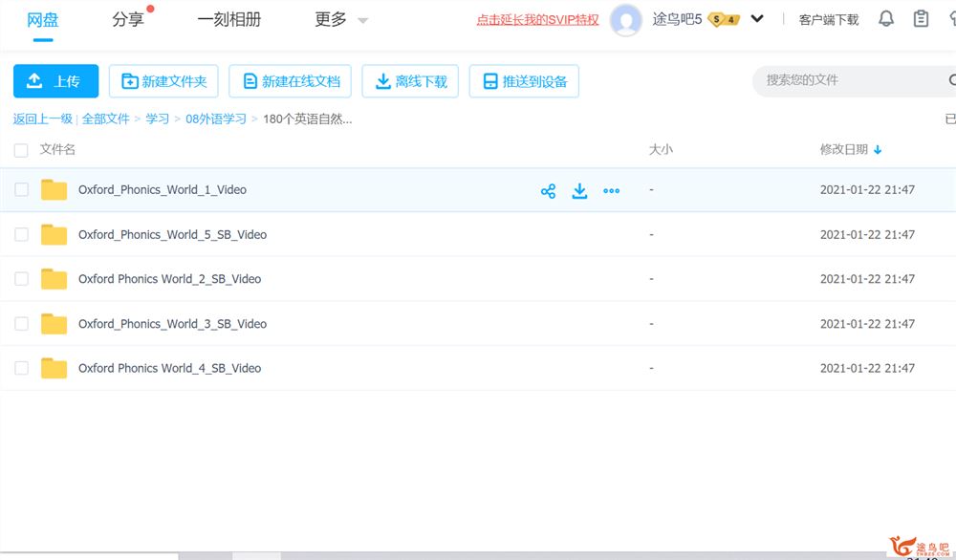This screenshot has height=560, width=956.
Task: Open notifications bell icon
Action: click(x=886, y=19)
